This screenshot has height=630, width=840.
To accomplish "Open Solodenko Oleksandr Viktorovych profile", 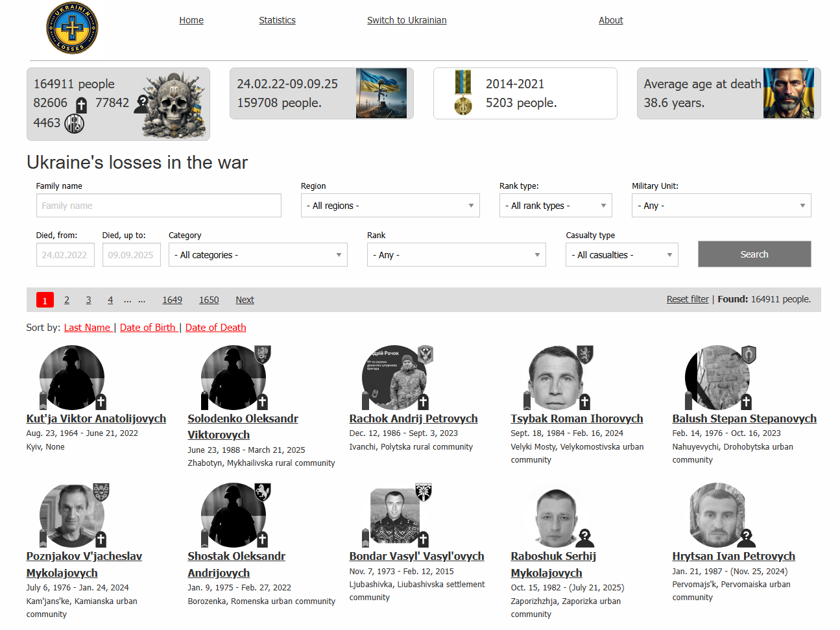I will point(243,427).
